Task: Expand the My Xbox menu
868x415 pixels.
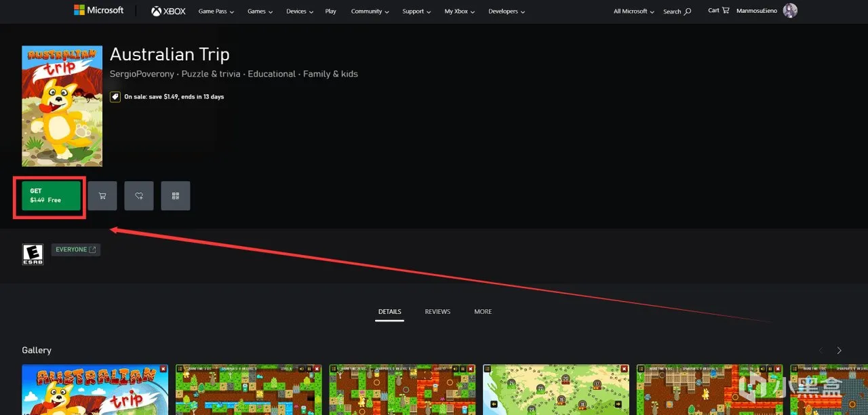Action: (460, 11)
